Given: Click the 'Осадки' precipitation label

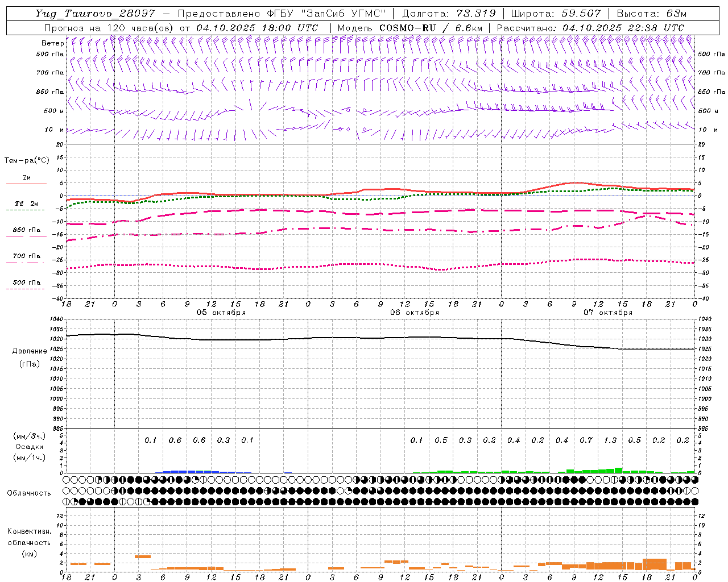Looking at the screenshot, I should (29, 447).
